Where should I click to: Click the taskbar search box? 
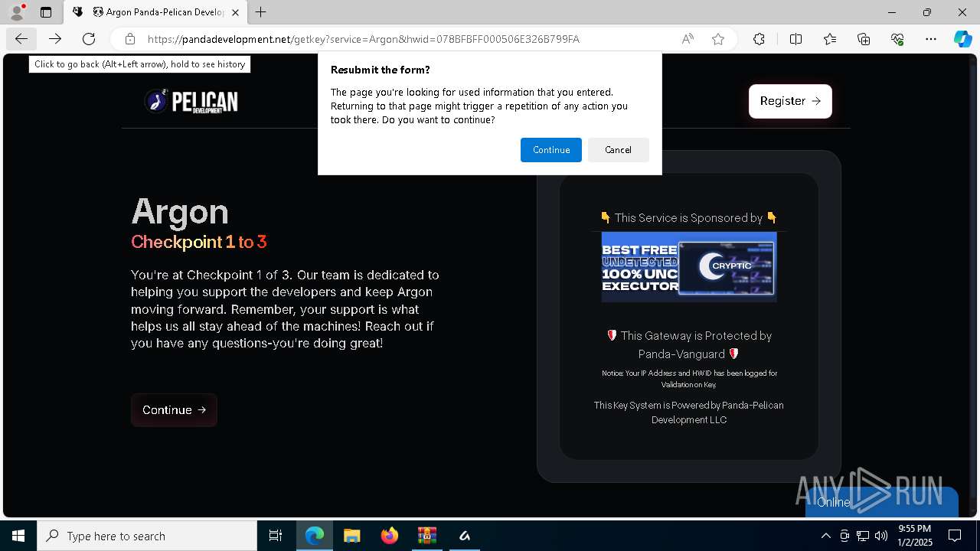(x=147, y=536)
